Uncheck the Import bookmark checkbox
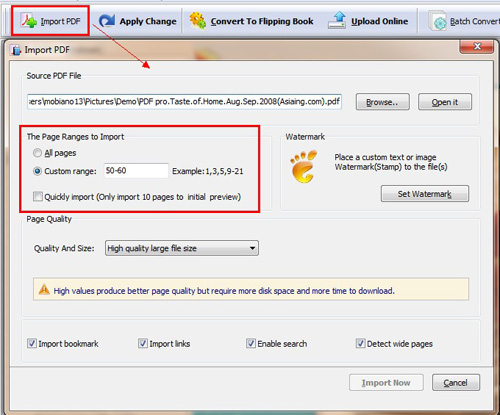 pyautogui.click(x=32, y=343)
